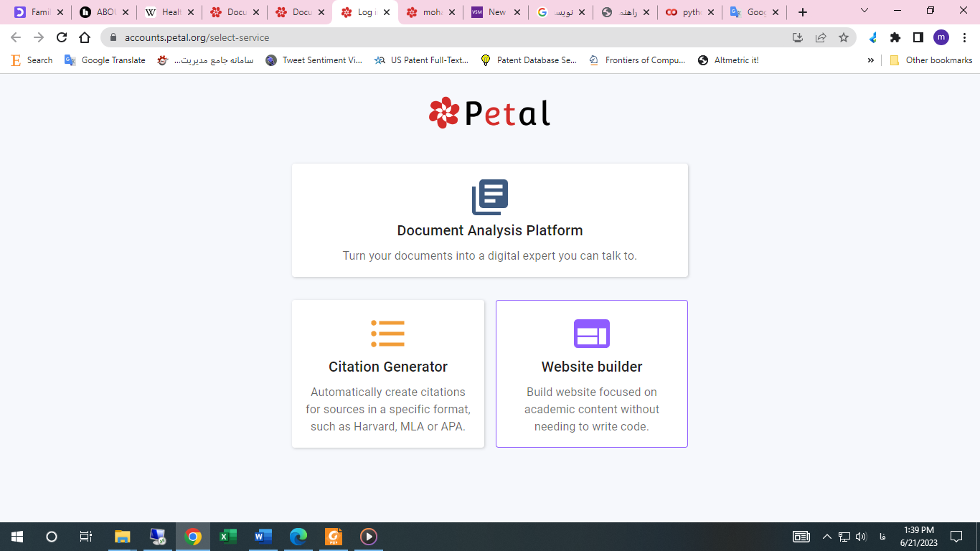Screen dimensions: 980x551
Task: Click the browser forward arrow
Action: click(39, 37)
